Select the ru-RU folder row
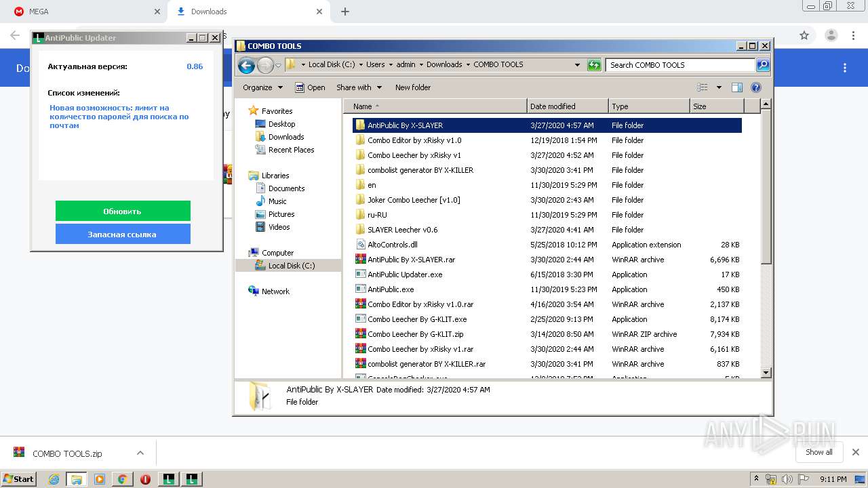Screen dimensions: 868x488 pyautogui.click(x=548, y=215)
